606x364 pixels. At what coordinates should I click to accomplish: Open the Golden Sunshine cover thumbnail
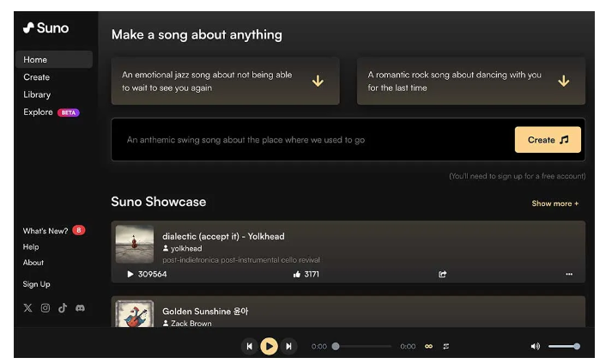pos(135,313)
